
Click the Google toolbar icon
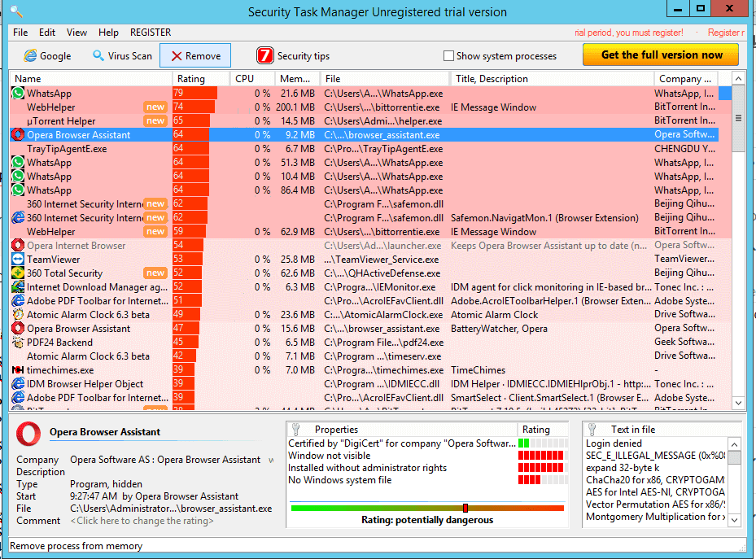(x=30, y=56)
